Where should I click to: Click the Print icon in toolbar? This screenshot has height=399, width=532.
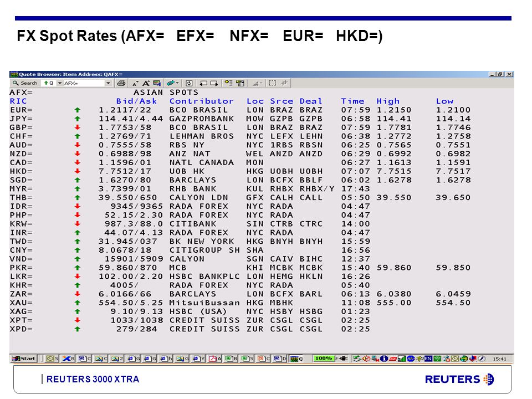tap(121, 83)
